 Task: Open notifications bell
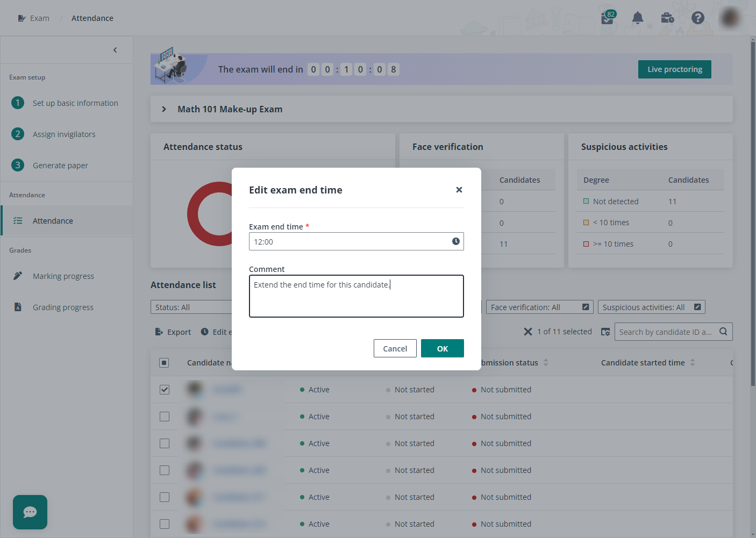tap(638, 18)
